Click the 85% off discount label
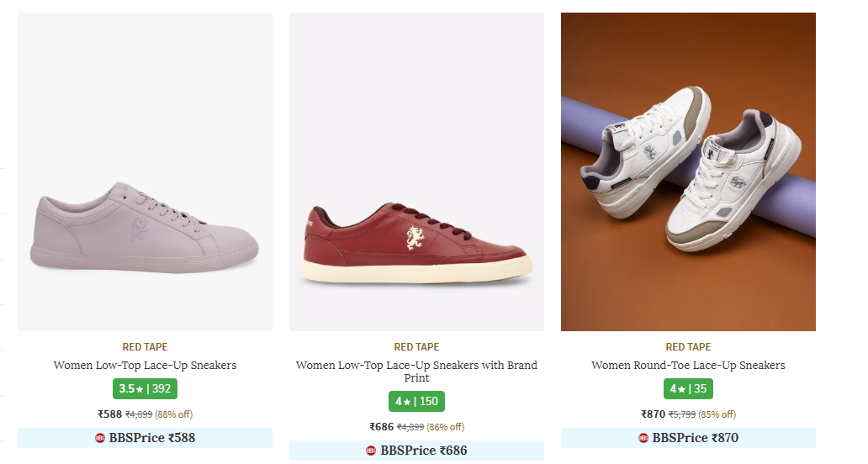 717,414
